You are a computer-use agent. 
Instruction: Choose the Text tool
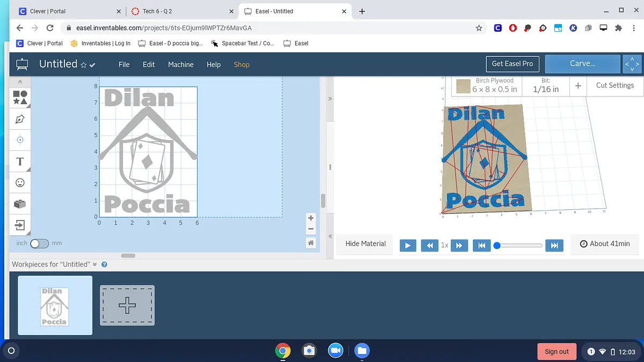point(20,161)
